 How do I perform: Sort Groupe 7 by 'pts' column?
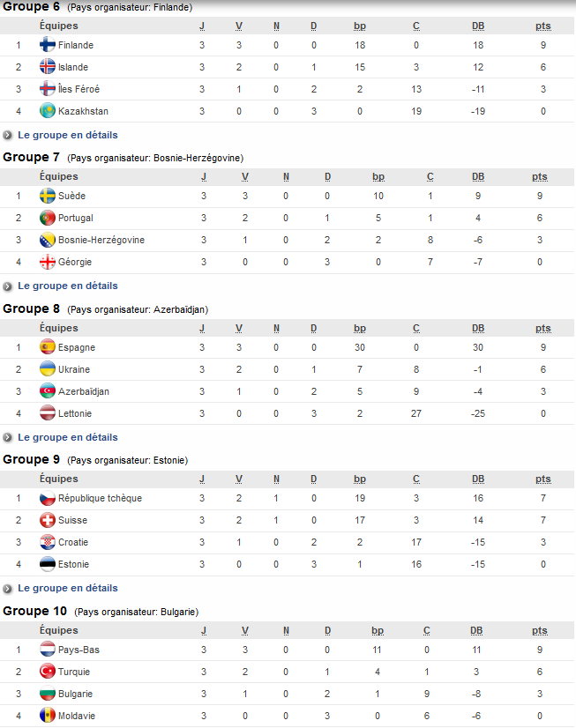tap(539, 176)
